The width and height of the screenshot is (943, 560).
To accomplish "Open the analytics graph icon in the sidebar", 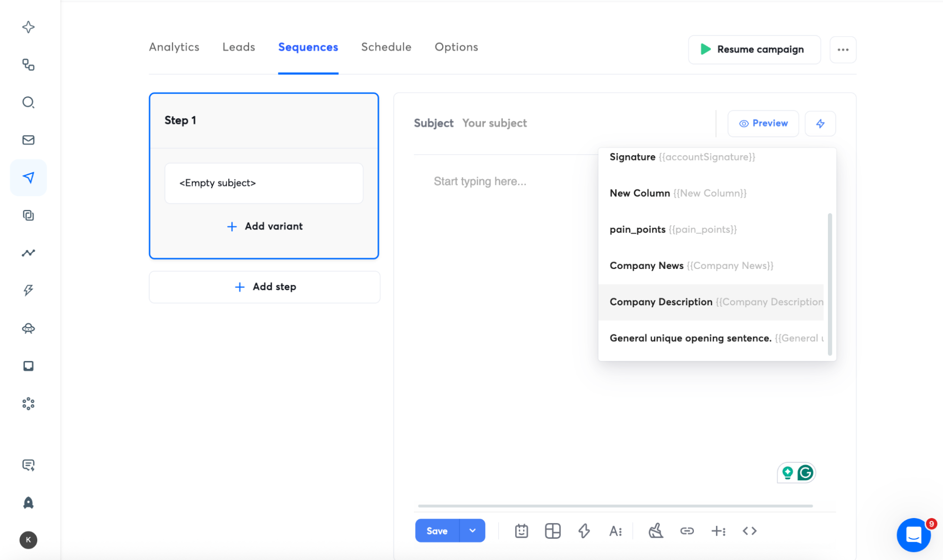I will pyautogui.click(x=28, y=253).
